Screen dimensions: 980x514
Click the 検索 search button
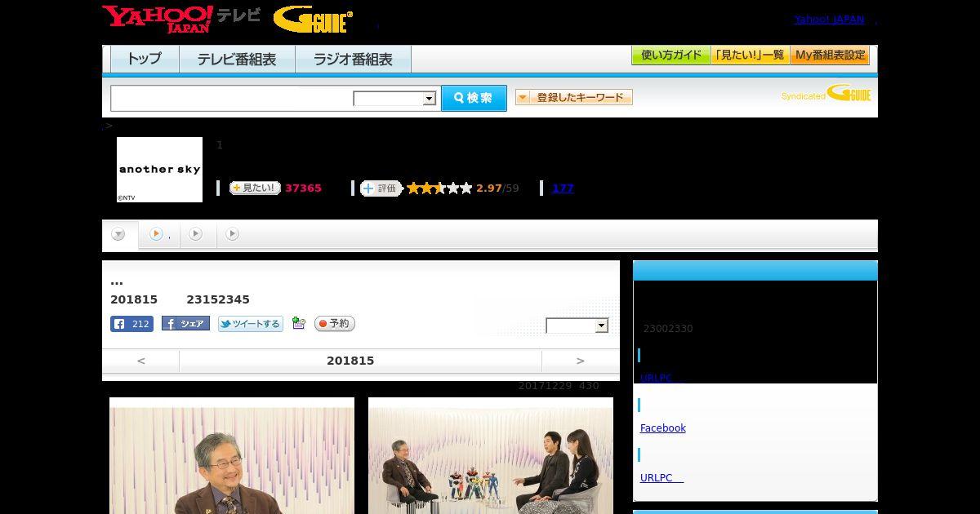pyautogui.click(x=474, y=98)
